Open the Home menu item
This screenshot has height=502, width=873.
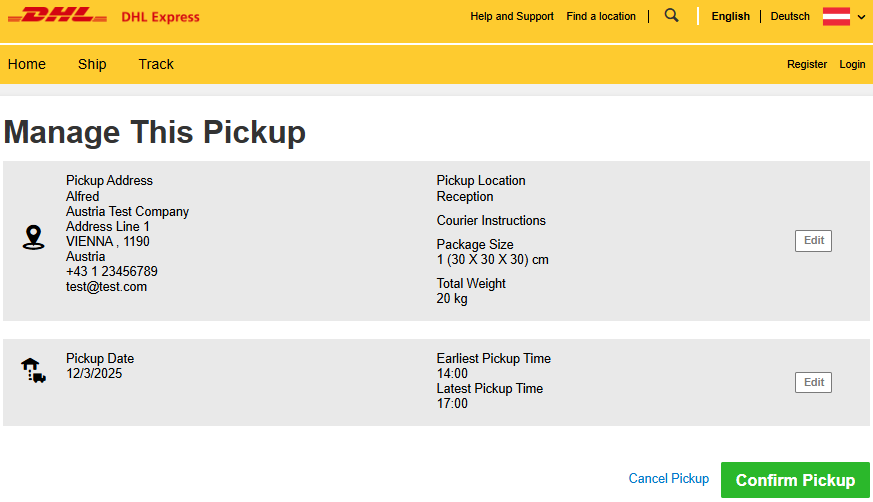(27, 64)
